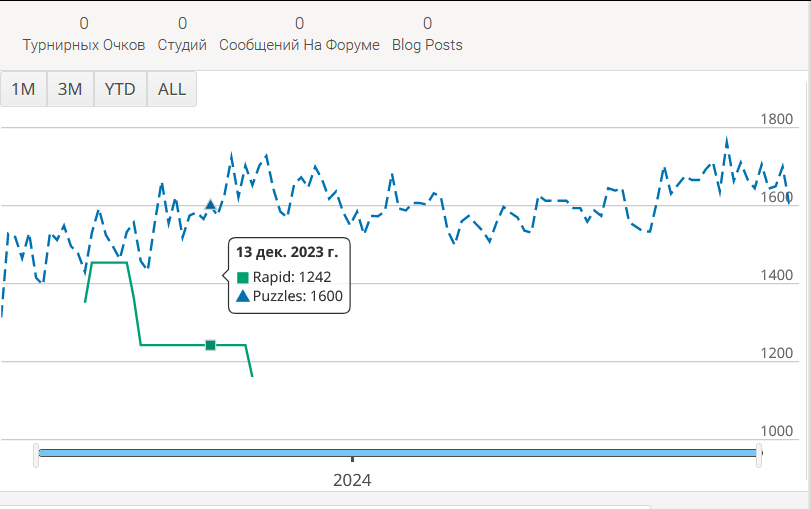
Task: Click right handle of range slider
Action: tap(759, 454)
